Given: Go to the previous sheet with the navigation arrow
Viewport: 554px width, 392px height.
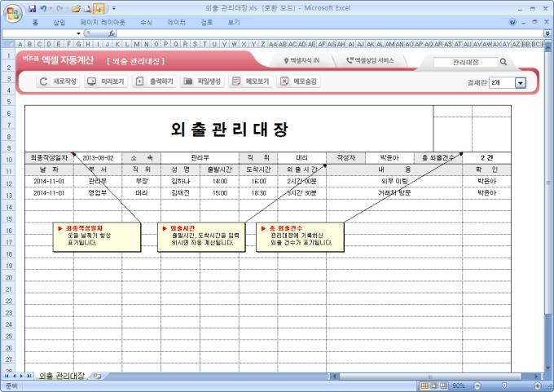Looking at the screenshot, I should [14, 376].
